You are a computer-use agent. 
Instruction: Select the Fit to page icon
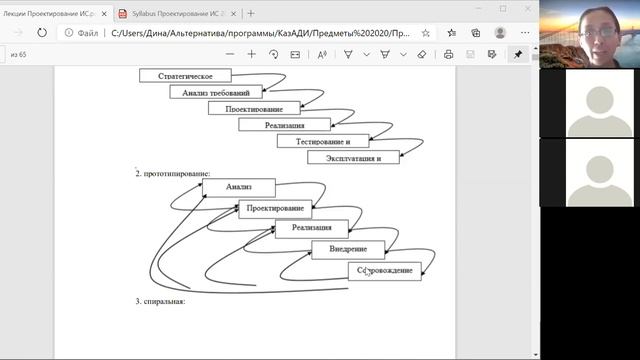[x=295, y=55]
